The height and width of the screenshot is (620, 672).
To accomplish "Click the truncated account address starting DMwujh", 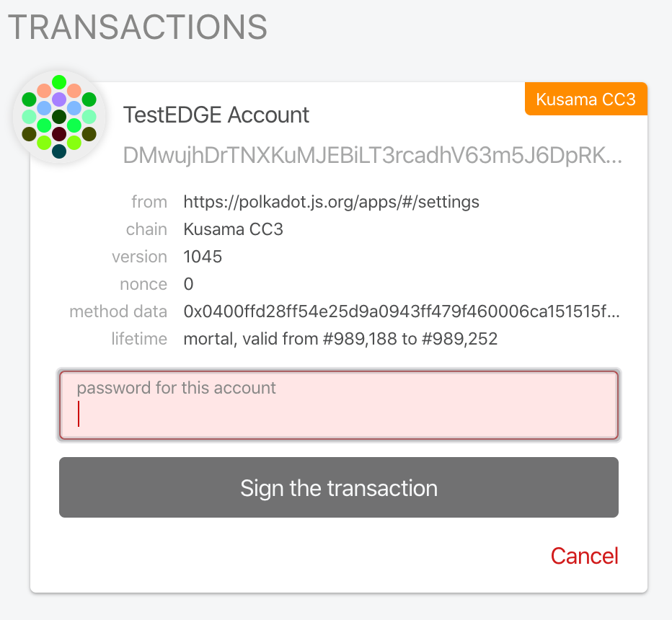I will click(372, 155).
